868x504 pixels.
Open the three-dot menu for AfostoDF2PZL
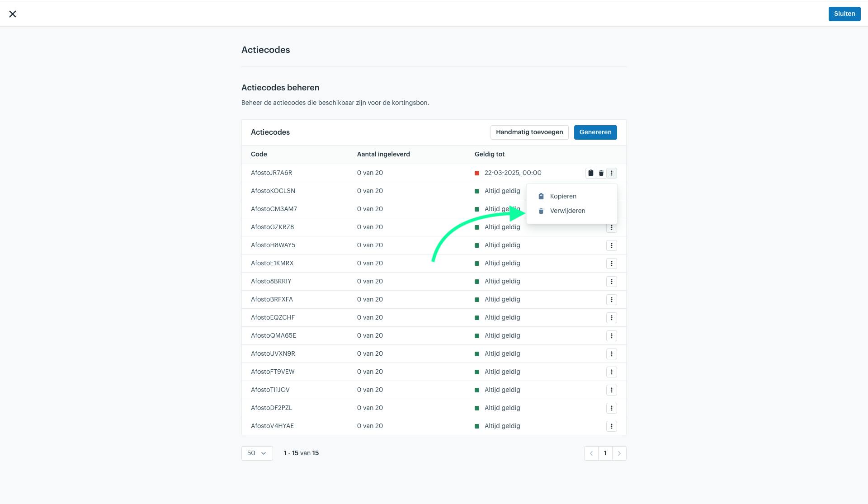point(611,408)
